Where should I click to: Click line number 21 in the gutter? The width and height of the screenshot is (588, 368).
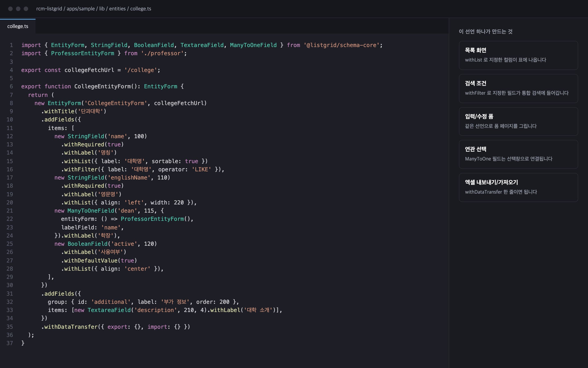(10, 211)
